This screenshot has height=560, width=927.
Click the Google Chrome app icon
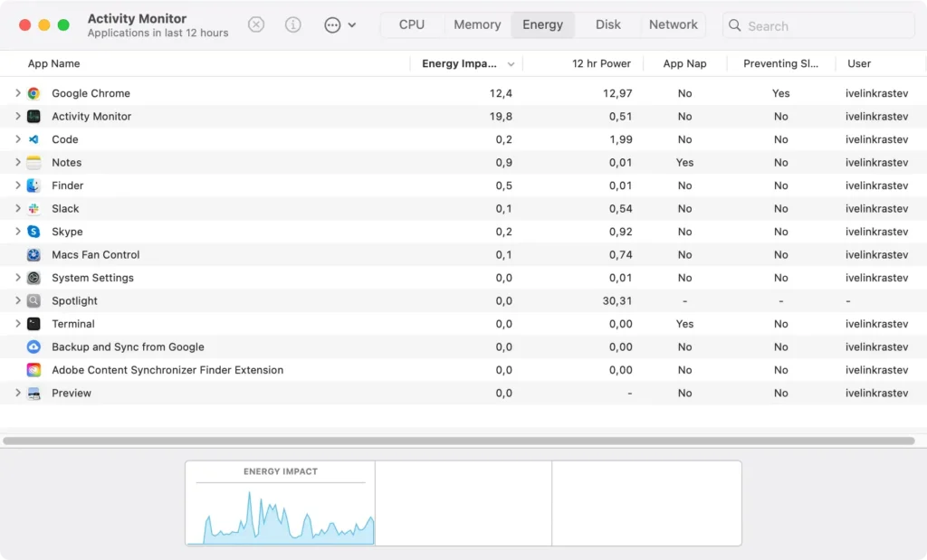(33, 93)
